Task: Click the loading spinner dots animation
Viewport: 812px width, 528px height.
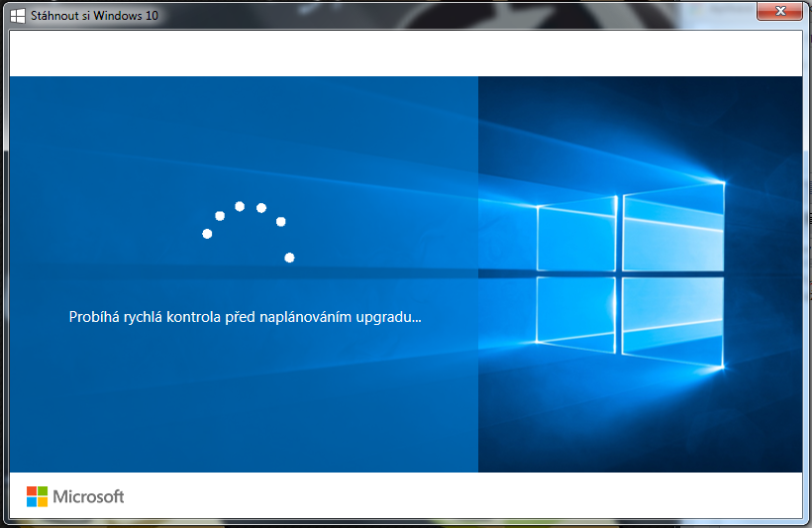Action: click(248, 230)
